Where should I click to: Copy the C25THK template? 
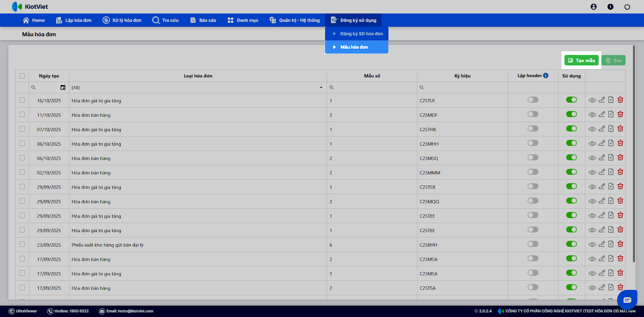(611, 129)
